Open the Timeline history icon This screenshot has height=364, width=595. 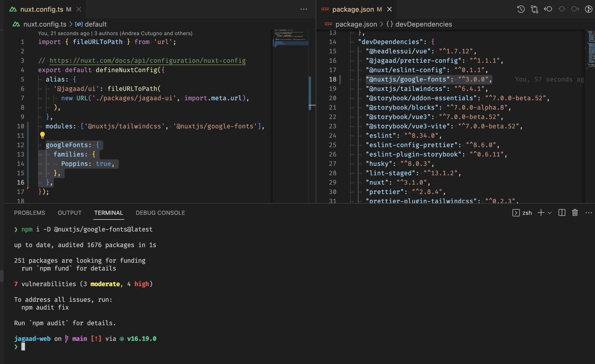pos(521,9)
